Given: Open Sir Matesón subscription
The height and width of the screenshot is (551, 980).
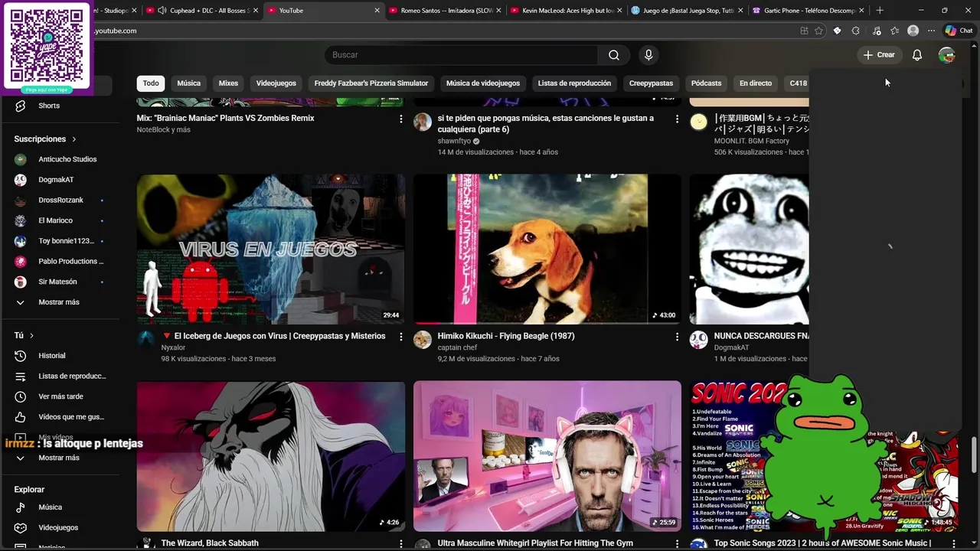Looking at the screenshot, I should point(60,282).
